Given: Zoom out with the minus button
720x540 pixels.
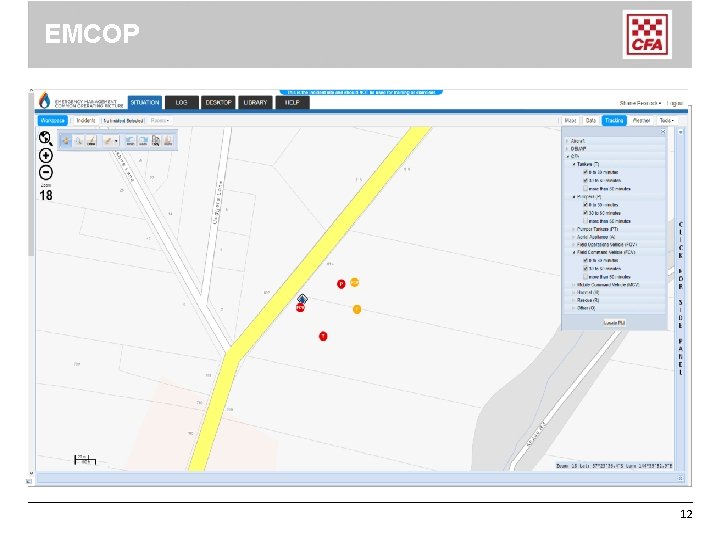Looking at the screenshot, I should coord(45,173).
